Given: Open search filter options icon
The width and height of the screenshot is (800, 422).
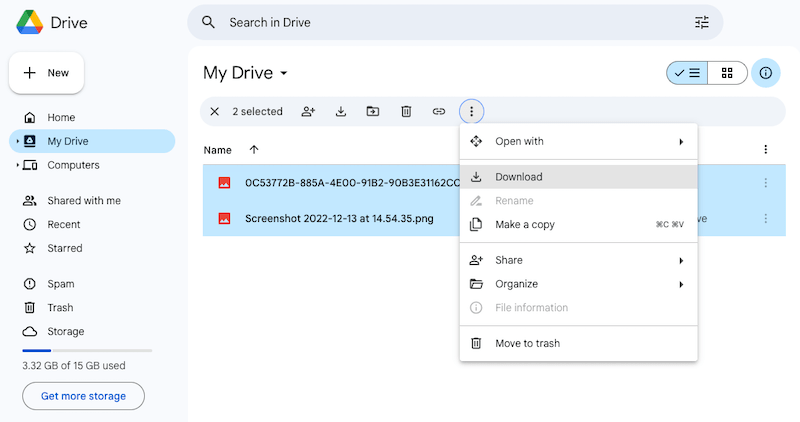Looking at the screenshot, I should click(x=701, y=22).
